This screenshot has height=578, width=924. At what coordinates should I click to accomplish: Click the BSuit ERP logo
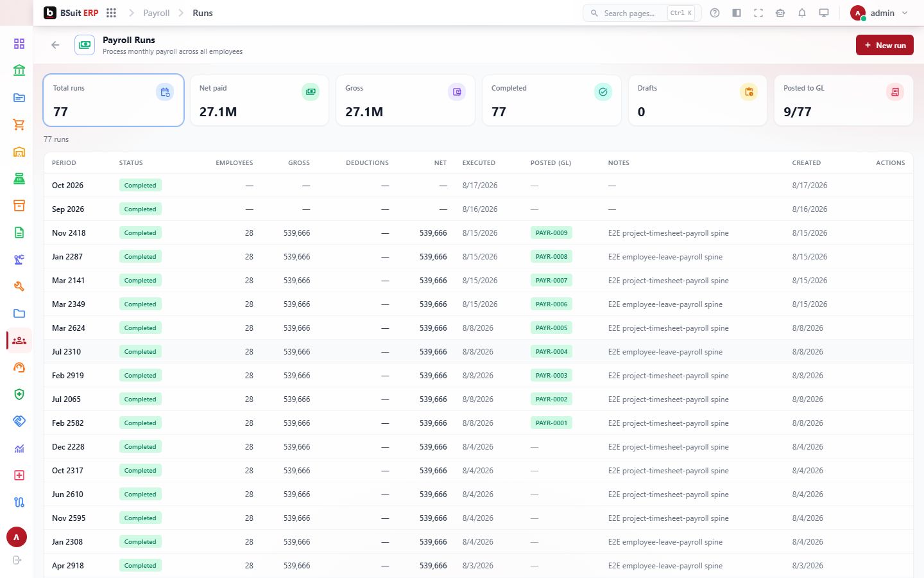pos(71,13)
